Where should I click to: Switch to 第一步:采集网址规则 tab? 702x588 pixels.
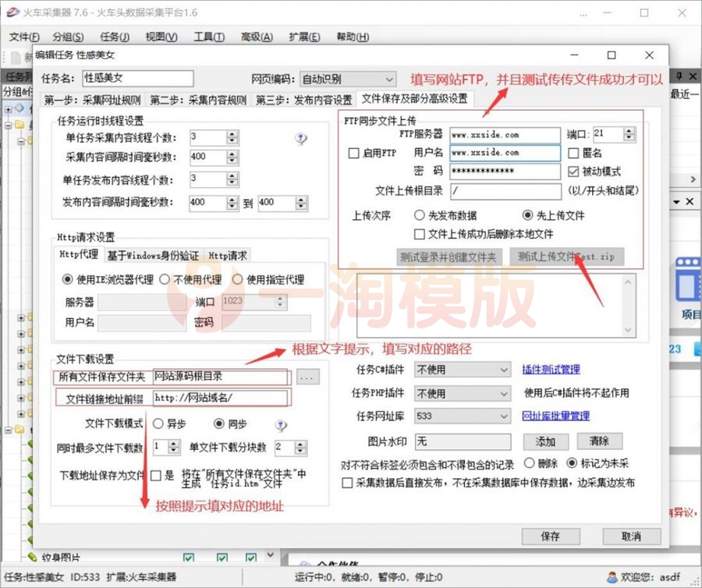93,100
